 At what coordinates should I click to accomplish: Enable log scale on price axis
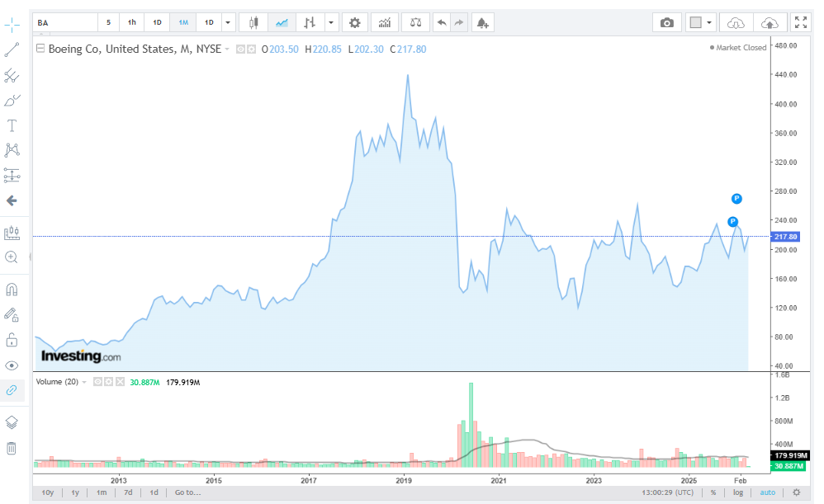[737, 492]
